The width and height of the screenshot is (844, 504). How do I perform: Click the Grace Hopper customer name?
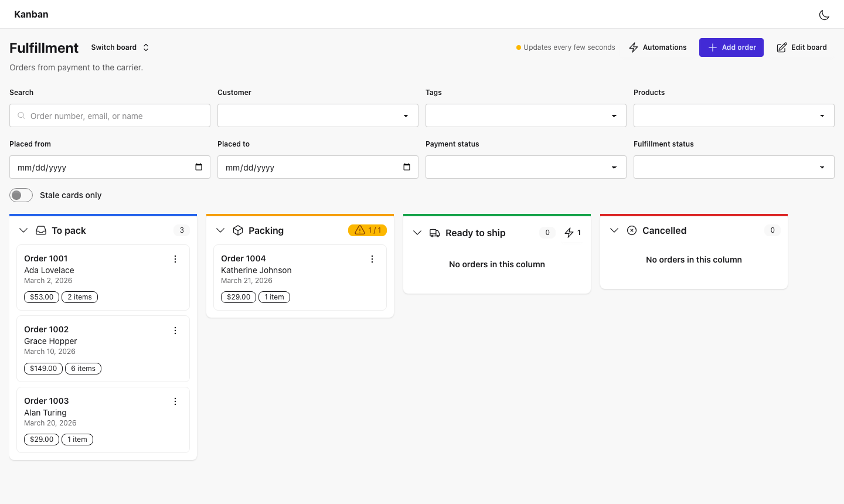[50, 341]
